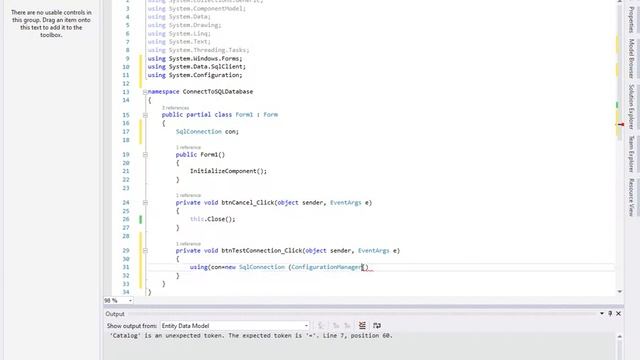Click the toolbox 'no usable controls' text
This screenshot has width=640, height=360.
coord(51,24)
